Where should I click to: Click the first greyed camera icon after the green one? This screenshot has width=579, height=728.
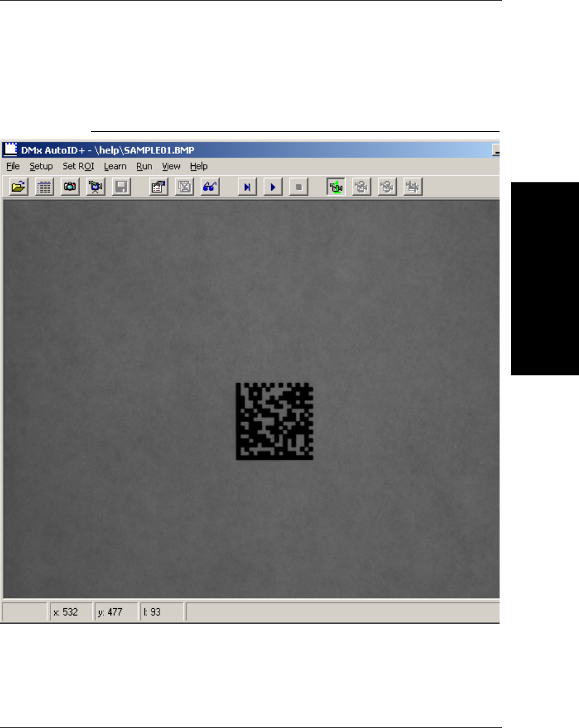361,187
